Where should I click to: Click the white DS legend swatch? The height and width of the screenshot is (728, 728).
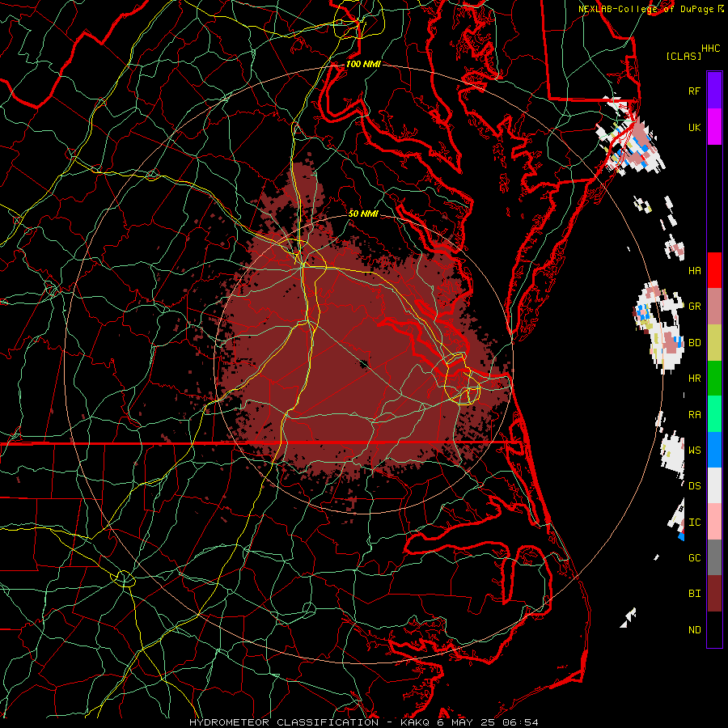(714, 485)
